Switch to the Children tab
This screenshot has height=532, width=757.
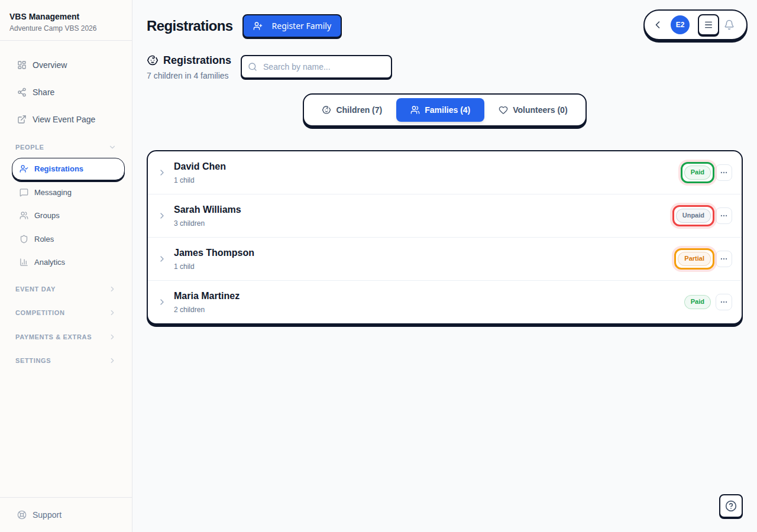(352, 110)
